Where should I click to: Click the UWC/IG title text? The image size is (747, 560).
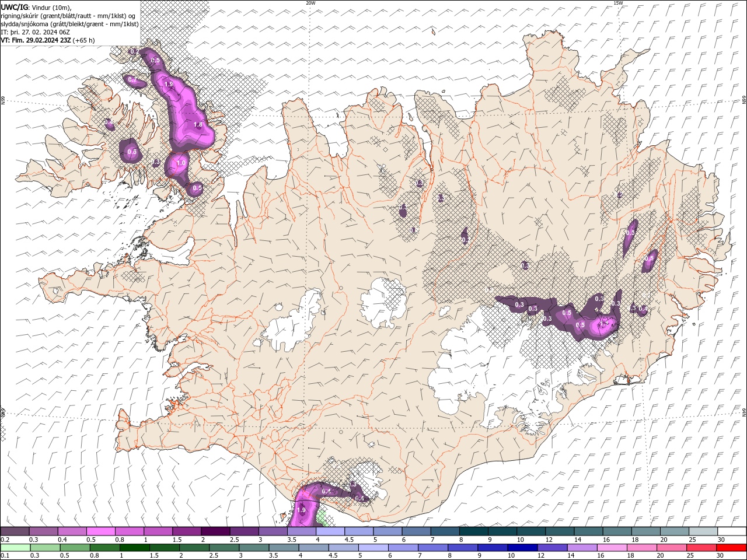click(x=13, y=7)
